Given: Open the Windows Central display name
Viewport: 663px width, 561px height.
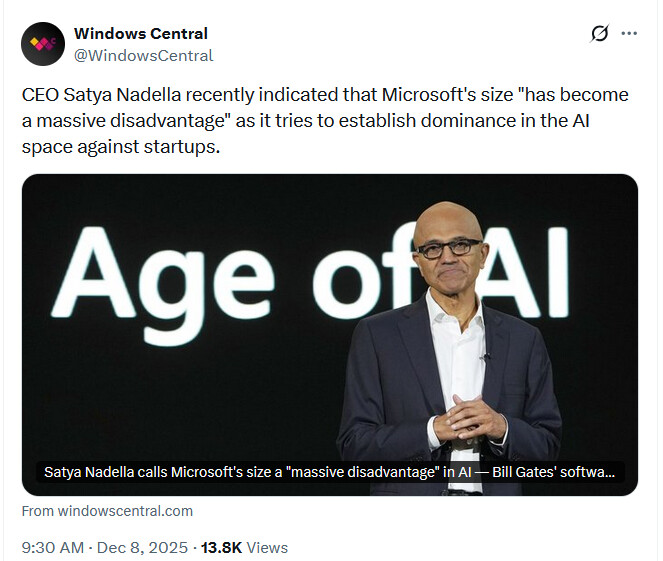Looking at the screenshot, I should 142,34.
